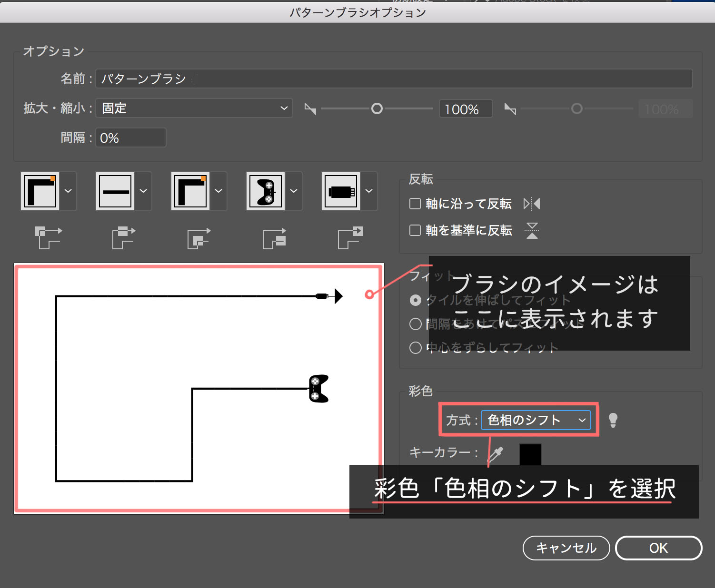Click the start tile game controller thumbnail
715x588 pixels.
pyautogui.click(x=266, y=191)
